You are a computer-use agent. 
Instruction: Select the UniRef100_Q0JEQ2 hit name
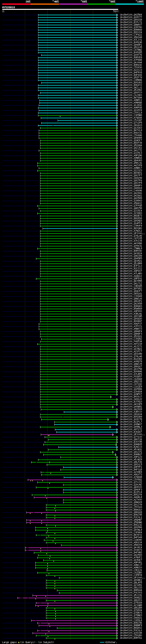coord(131,105)
